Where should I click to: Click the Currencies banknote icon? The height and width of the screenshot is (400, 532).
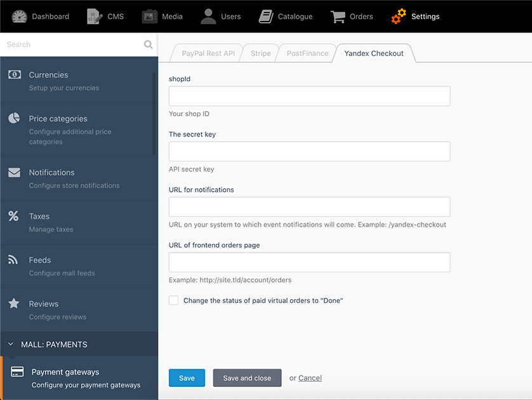[14, 75]
